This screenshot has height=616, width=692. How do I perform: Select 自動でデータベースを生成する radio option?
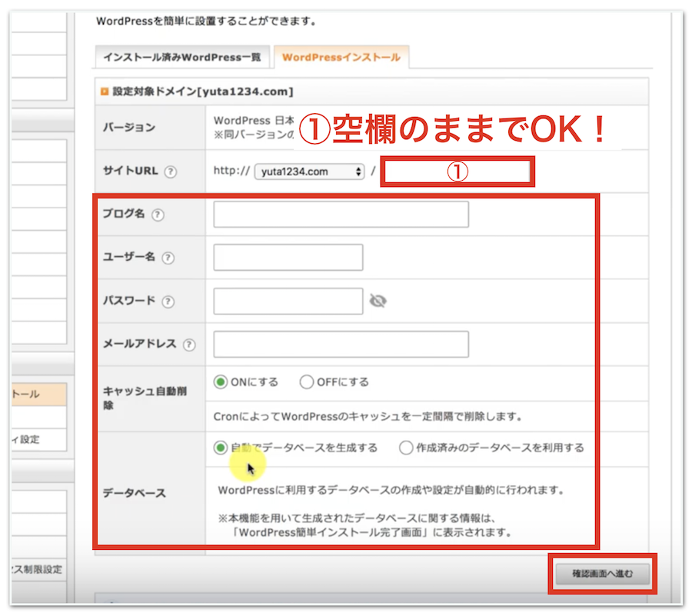click(221, 448)
